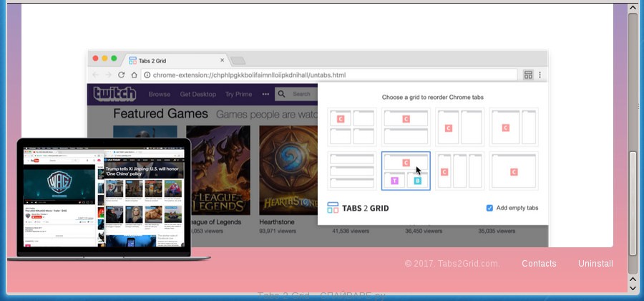The height and width of the screenshot is (301, 644).
Task: Click the Twitch search magnifier icon
Action: click(281, 94)
